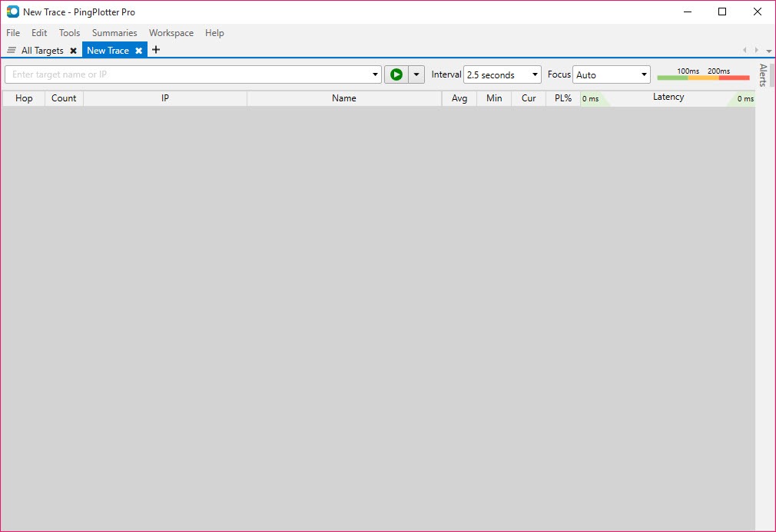Click the Name column header
This screenshot has width=776, height=532.
coord(344,98)
